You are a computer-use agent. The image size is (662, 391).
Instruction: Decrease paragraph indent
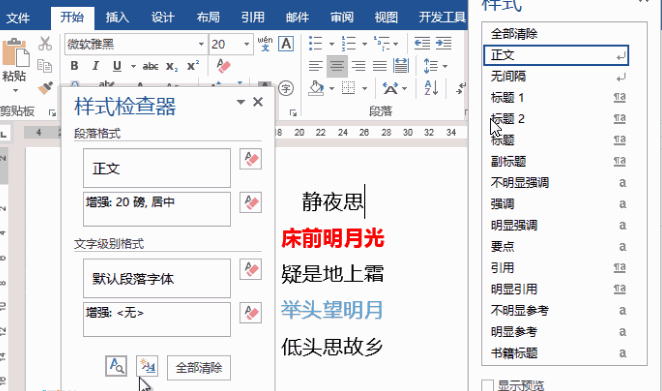click(422, 43)
